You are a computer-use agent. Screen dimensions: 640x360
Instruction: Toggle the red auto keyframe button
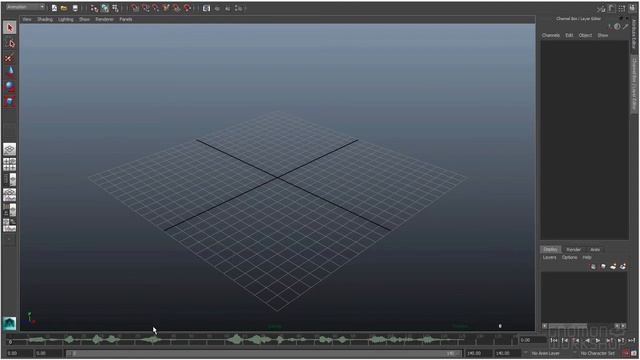click(626, 353)
